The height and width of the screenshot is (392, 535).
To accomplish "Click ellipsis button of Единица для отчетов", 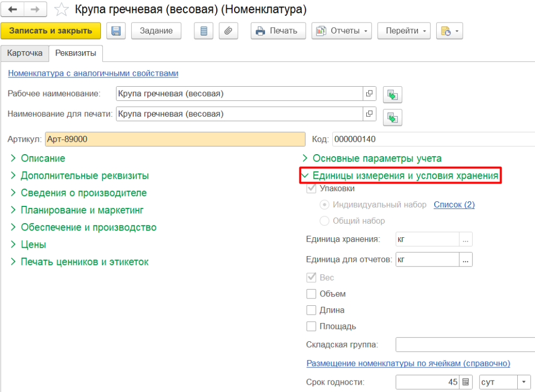I will (x=466, y=260).
